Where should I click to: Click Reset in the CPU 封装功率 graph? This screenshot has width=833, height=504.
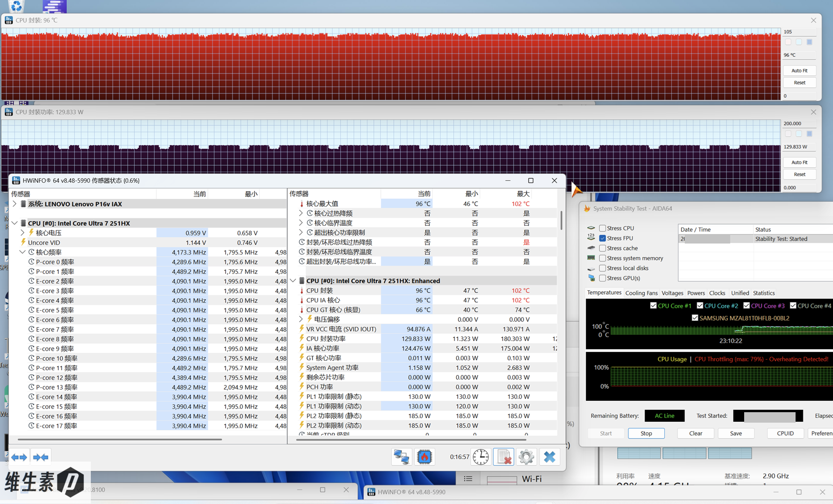tap(800, 174)
